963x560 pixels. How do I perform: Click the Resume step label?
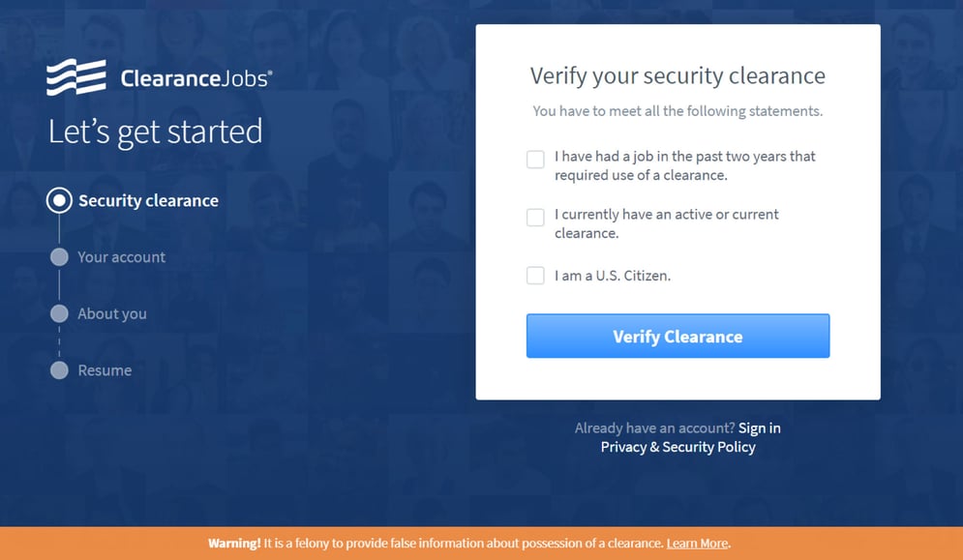click(x=104, y=370)
